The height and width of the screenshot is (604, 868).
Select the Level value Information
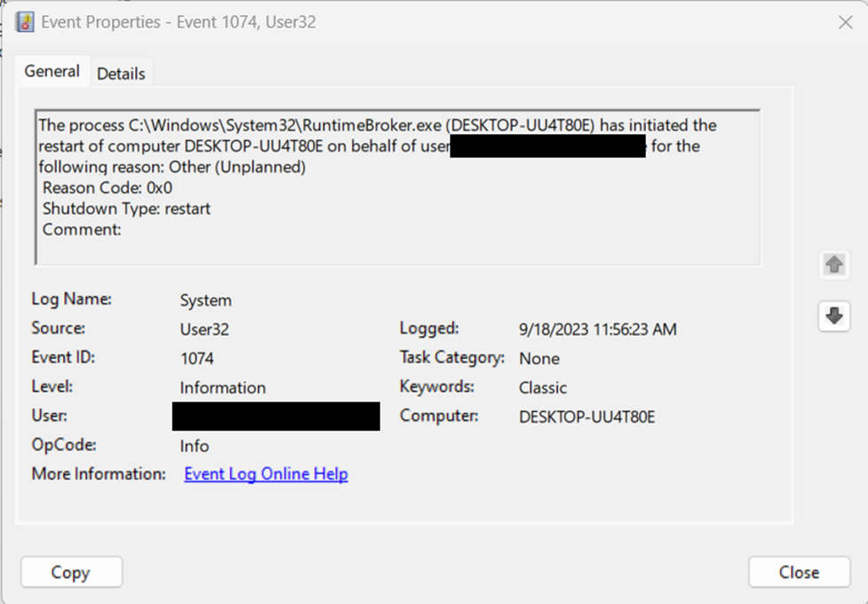click(222, 387)
